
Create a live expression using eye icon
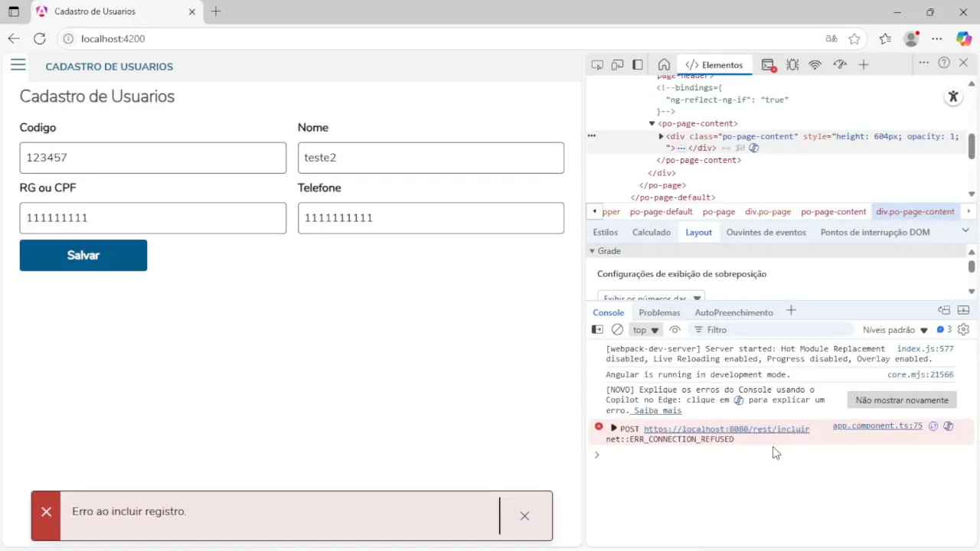point(675,330)
